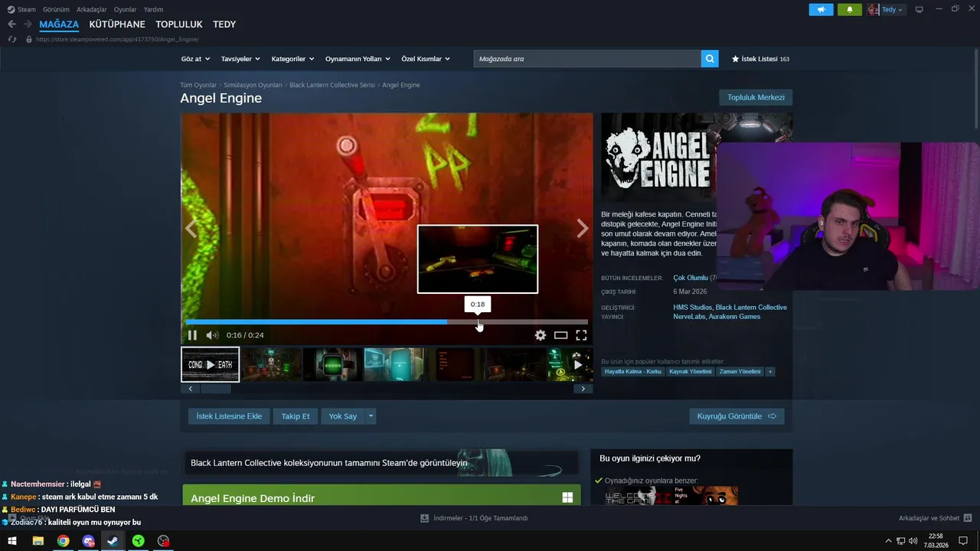This screenshot has height=551, width=980.
Task: Open the Yardım menu
Action: (x=153, y=9)
